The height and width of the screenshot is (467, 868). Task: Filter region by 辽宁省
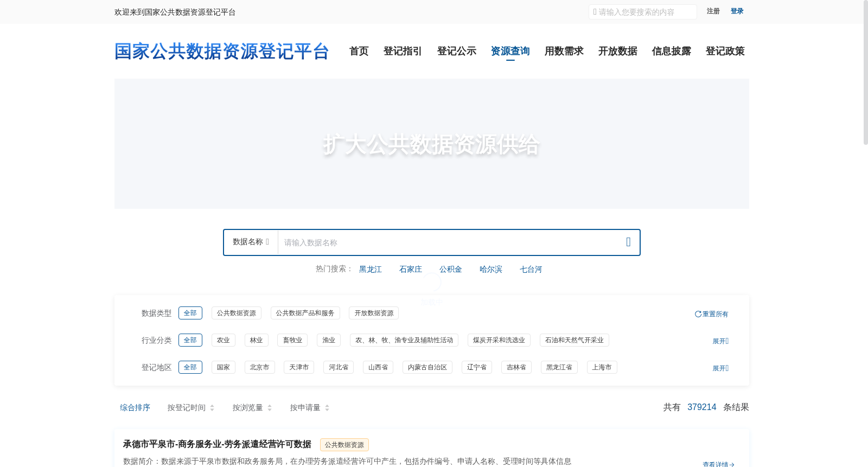477,367
